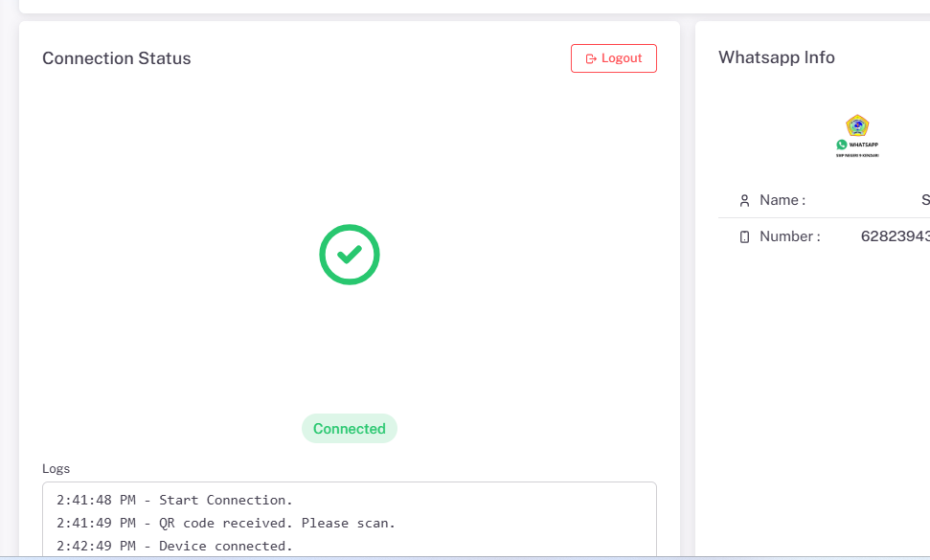This screenshot has width=930, height=560.
Task: Select the phone number starting with 6282
Action: click(x=895, y=236)
